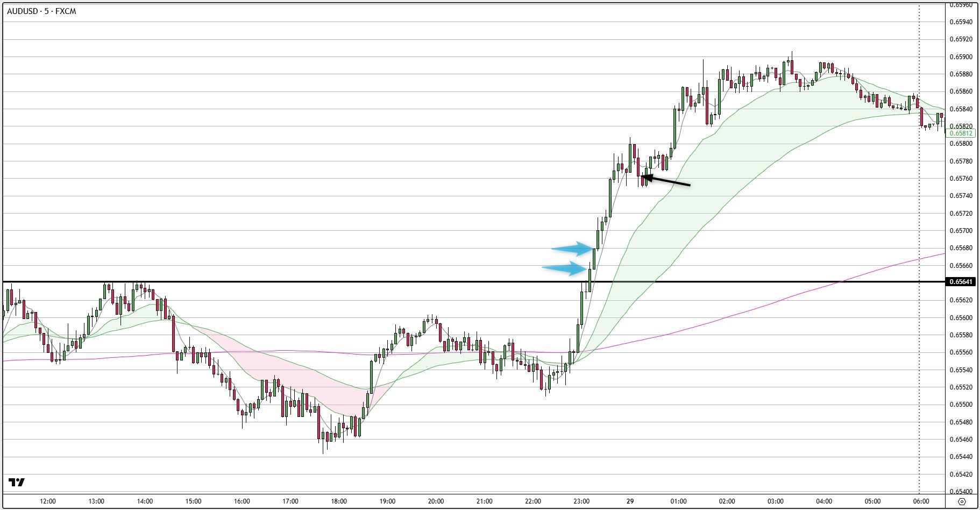Click the 0.65900 level on price scale
This screenshot has width=980, height=510.
[x=961, y=56]
